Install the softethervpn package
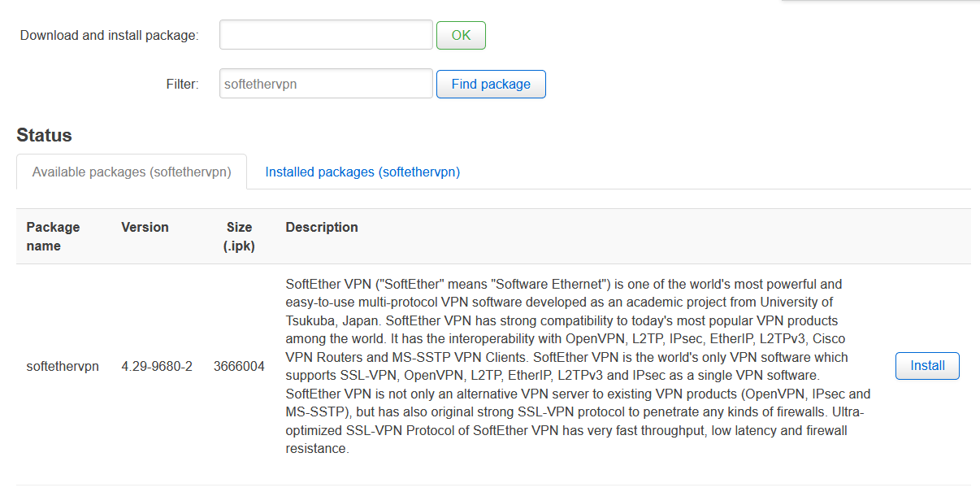 click(926, 366)
